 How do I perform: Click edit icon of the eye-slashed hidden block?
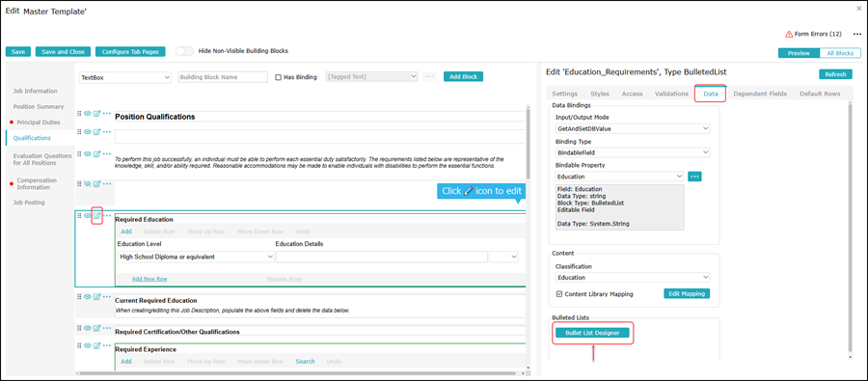[96, 183]
